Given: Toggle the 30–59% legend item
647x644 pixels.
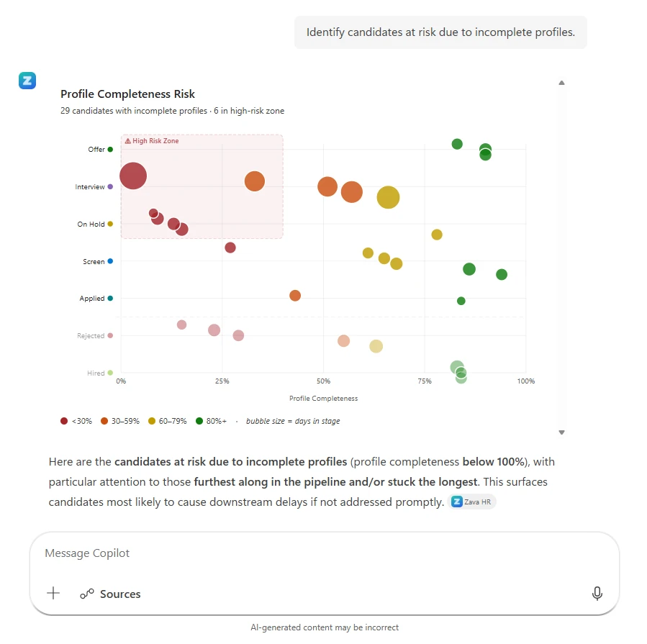Looking at the screenshot, I should (x=121, y=421).
